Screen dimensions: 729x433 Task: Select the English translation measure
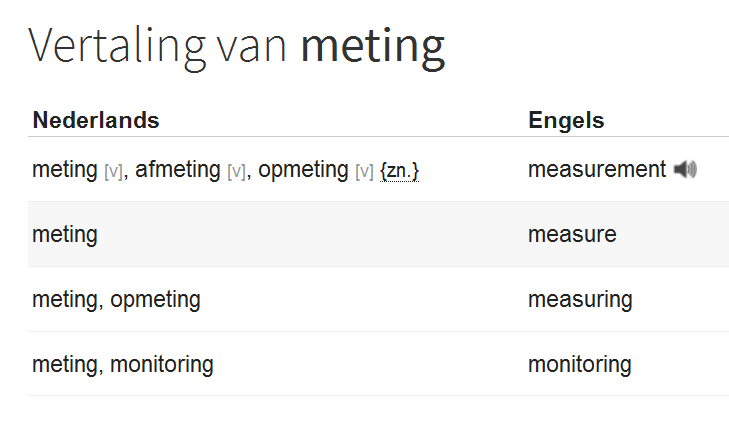(572, 235)
